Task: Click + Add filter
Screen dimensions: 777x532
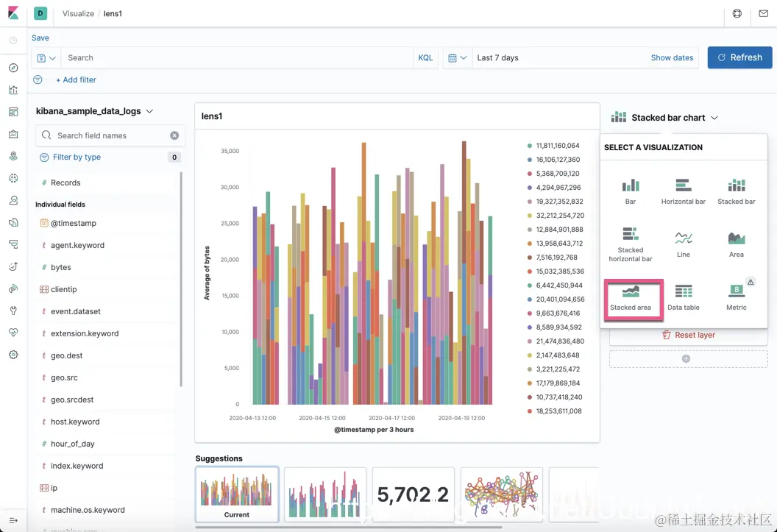Action: (76, 79)
